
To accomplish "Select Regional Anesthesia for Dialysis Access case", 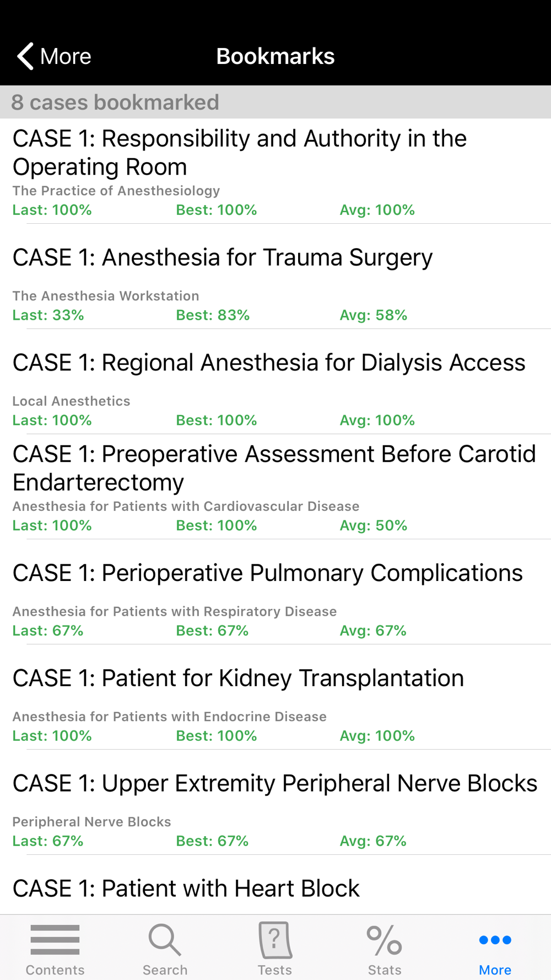I will pyautogui.click(x=269, y=363).
